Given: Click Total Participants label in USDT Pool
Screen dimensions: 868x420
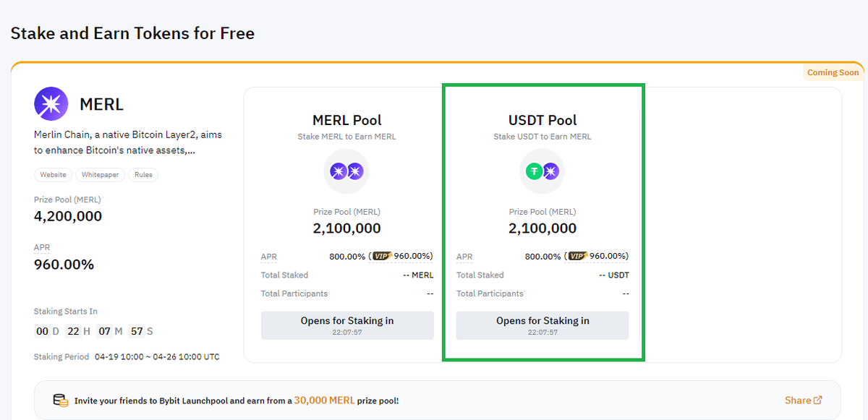Looking at the screenshot, I should tap(490, 293).
